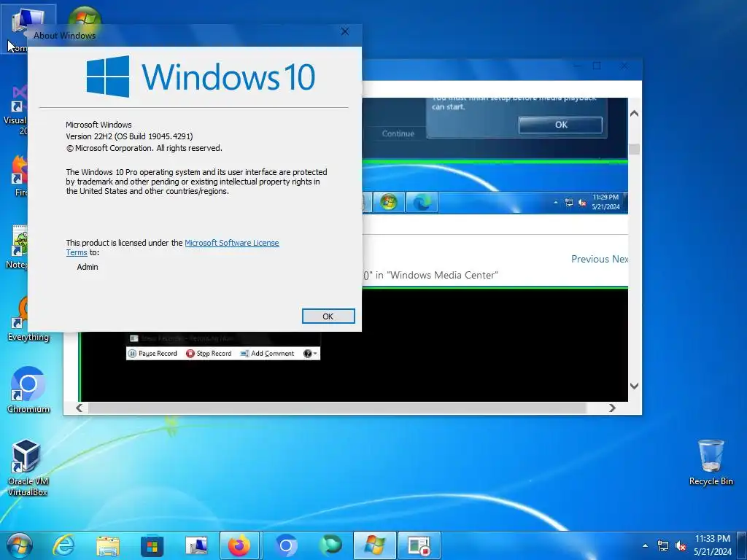Click Continue in the Media Center screenshot
747x560 pixels.
398,133
